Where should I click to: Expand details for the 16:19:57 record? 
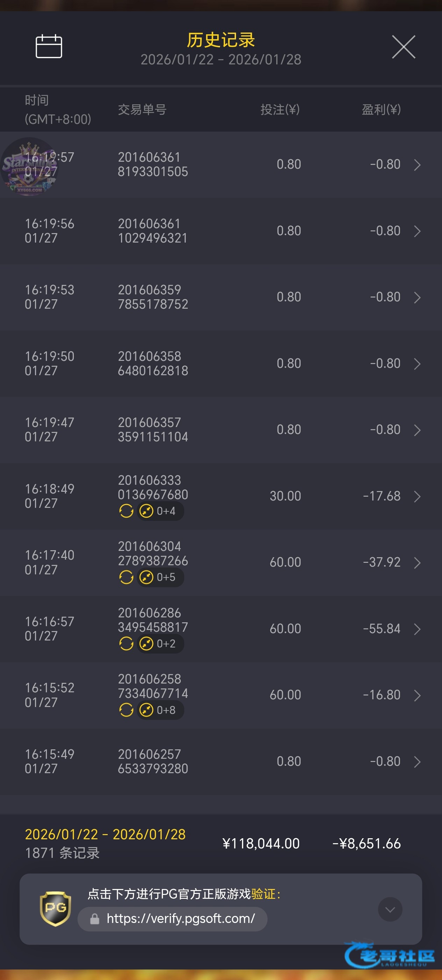[x=417, y=165]
